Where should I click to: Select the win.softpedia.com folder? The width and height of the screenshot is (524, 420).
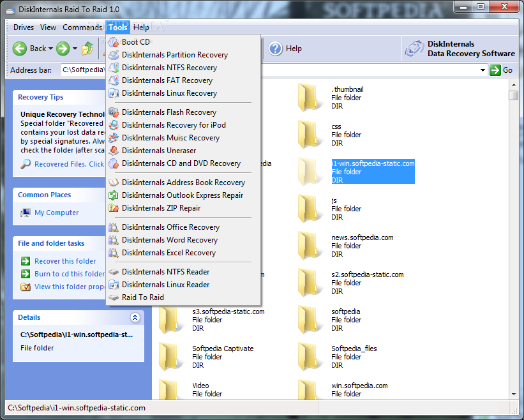pos(342,389)
